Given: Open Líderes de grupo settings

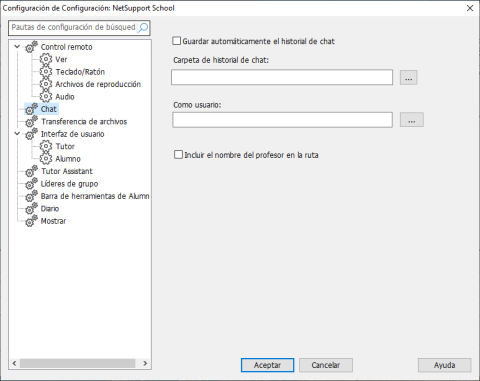Looking at the screenshot, I should point(69,184).
